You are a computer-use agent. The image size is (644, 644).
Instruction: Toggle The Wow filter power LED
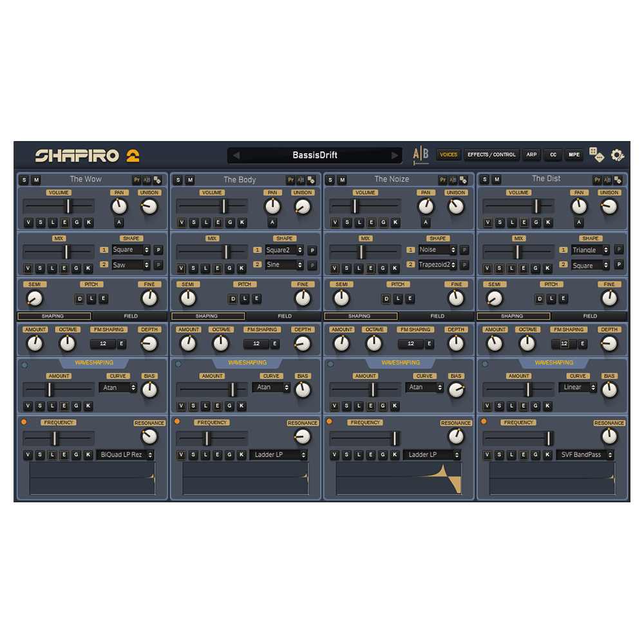[24, 422]
